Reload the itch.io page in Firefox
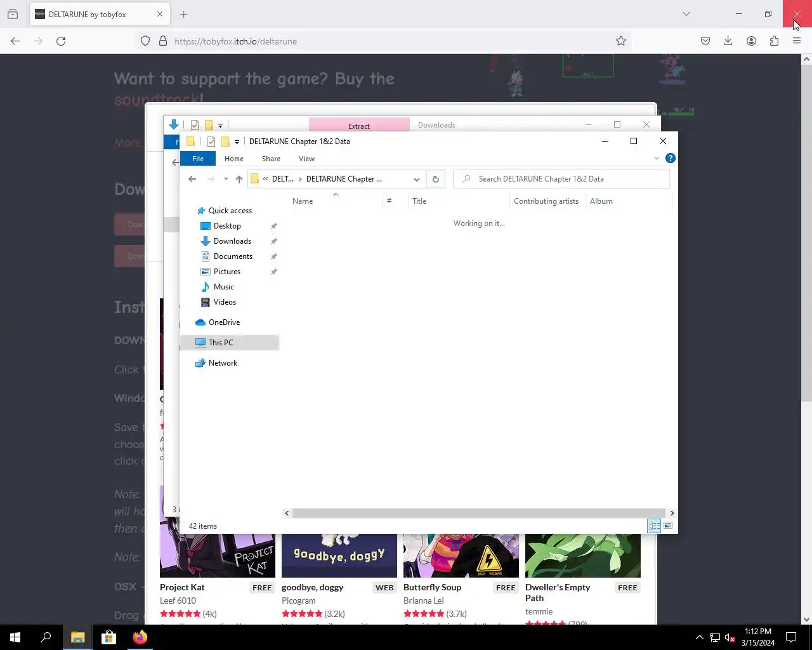Viewport: 812px width, 650px height. (x=61, y=41)
